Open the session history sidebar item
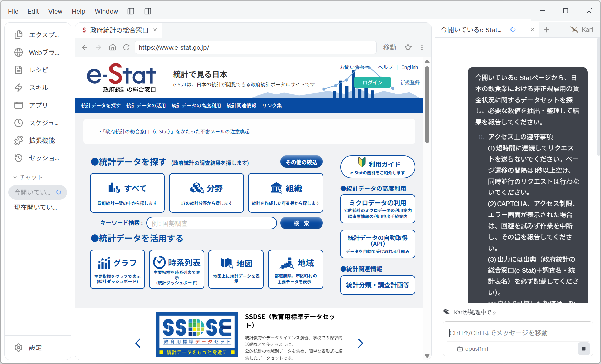Image resolution: width=601 pixels, height=364 pixels. click(37, 158)
